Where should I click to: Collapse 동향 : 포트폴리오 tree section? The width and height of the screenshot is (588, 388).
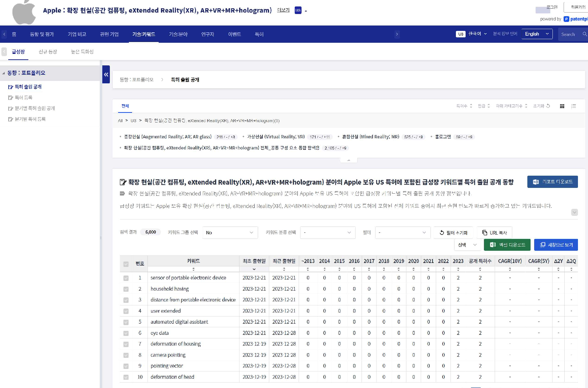[x=4, y=73]
